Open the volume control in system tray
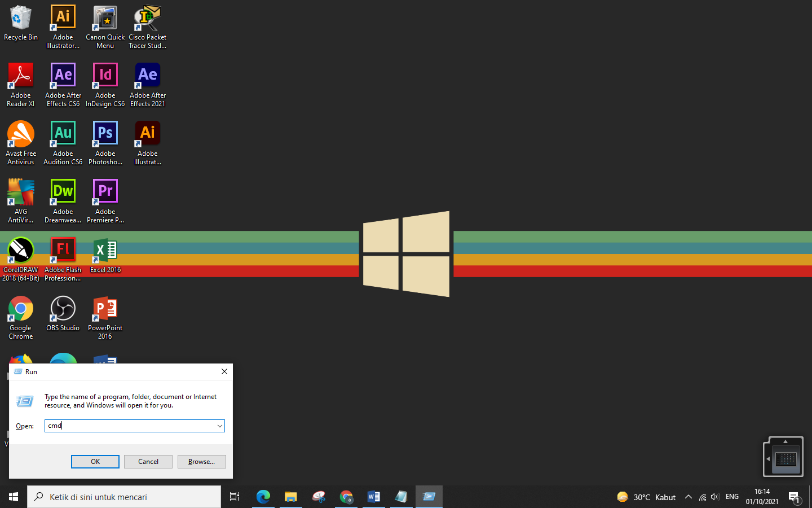812x508 pixels. click(715, 497)
